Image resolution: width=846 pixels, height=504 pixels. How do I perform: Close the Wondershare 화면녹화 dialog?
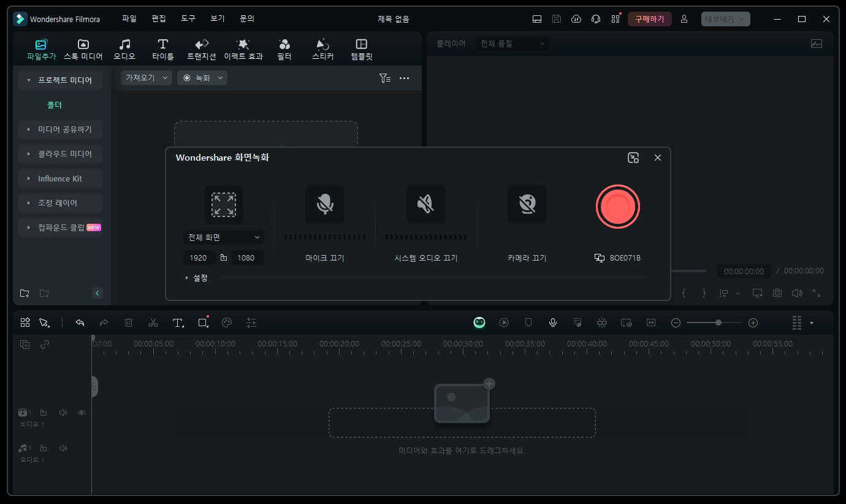pos(658,158)
